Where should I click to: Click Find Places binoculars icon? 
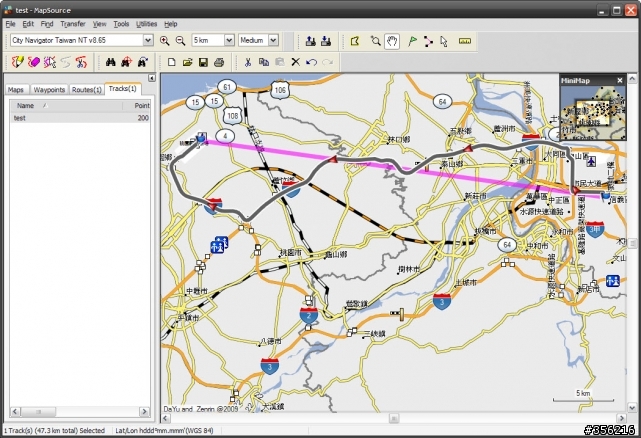pos(111,62)
